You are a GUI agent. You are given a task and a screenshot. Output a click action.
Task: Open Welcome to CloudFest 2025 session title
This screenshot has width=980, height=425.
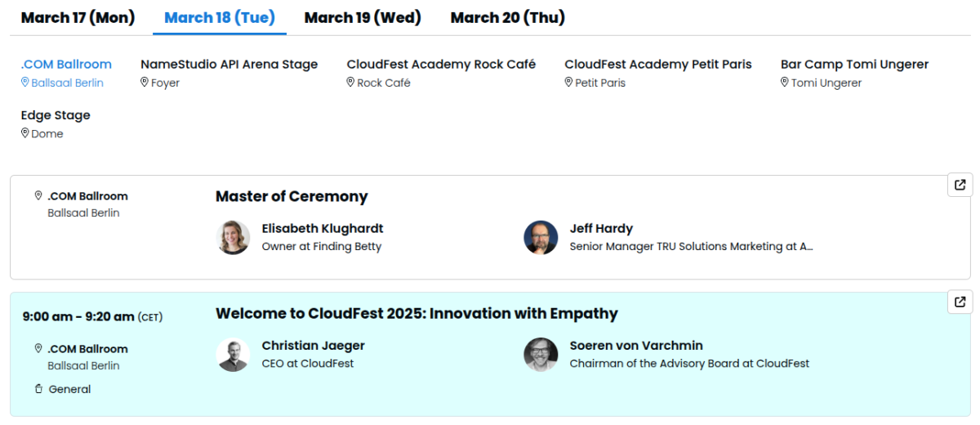click(416, 313)
